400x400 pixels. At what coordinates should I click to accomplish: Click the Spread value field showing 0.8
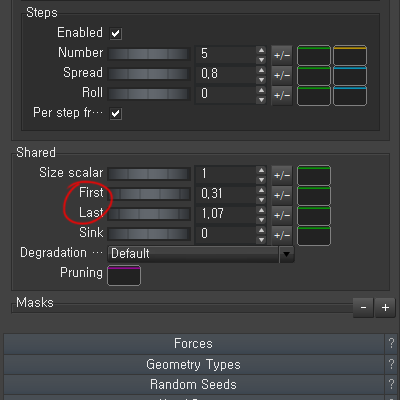pos(225,74)
